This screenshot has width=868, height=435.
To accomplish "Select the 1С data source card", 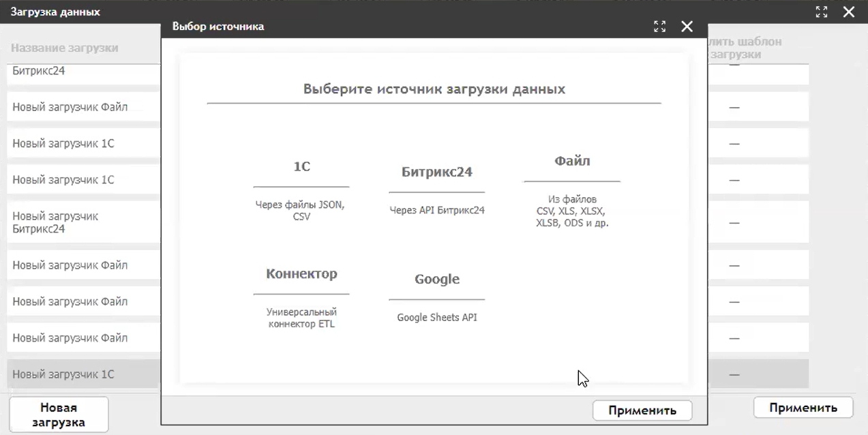I will [x=301, y=190].
